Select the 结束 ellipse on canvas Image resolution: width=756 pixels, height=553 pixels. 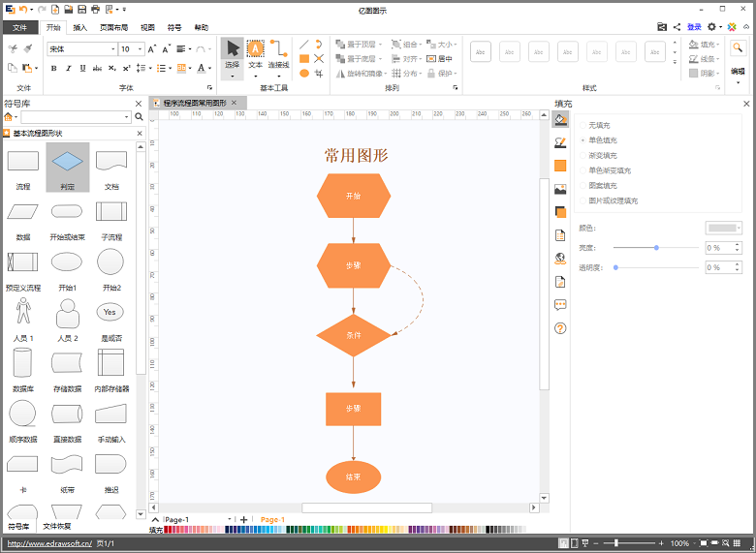[x=354, y=476]
